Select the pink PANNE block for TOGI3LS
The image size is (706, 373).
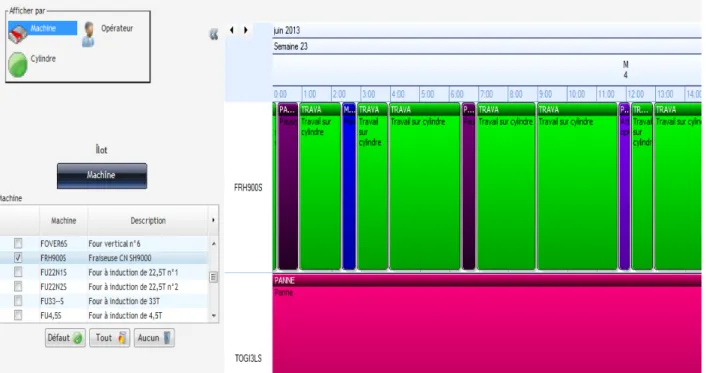pyautogui.click(x=487, y=324)
